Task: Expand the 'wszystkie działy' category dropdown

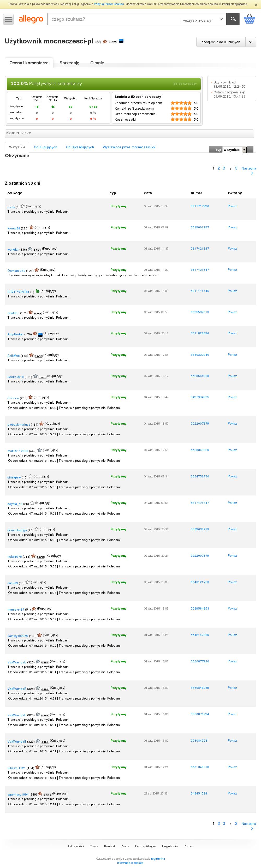Action: coord(203,20)
